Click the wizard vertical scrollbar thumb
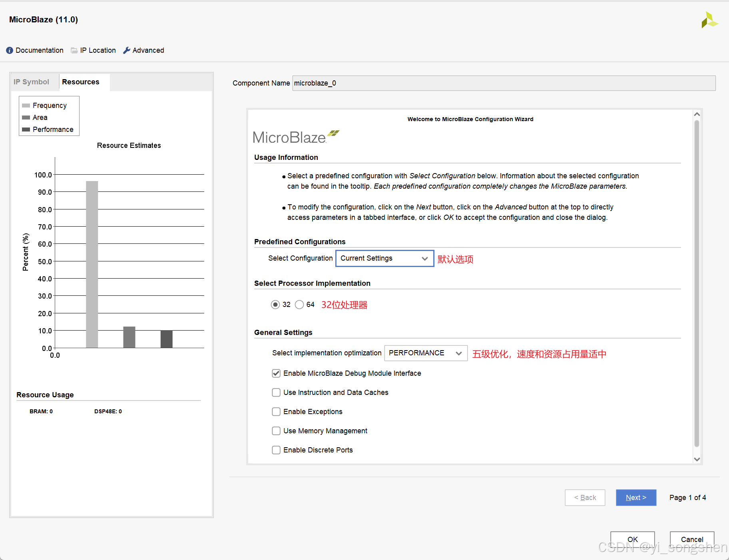The image size is (729, 560). pos(697,283)
